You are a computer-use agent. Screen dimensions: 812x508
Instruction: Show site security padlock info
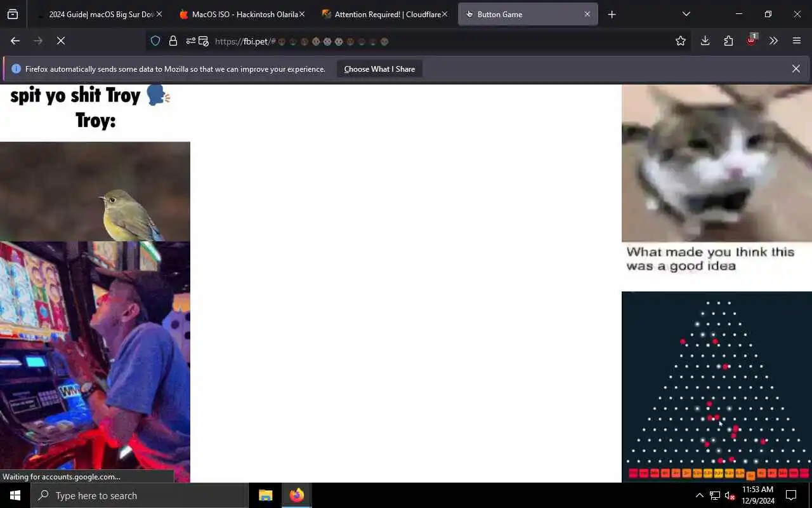click(173, 41)
